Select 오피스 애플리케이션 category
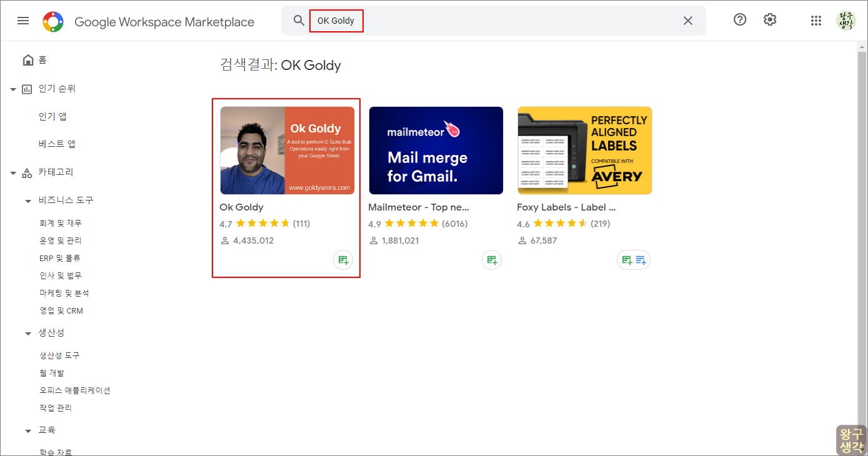This screenshot has height=456, width=868. pyautogui.click(x=75, y=390)
